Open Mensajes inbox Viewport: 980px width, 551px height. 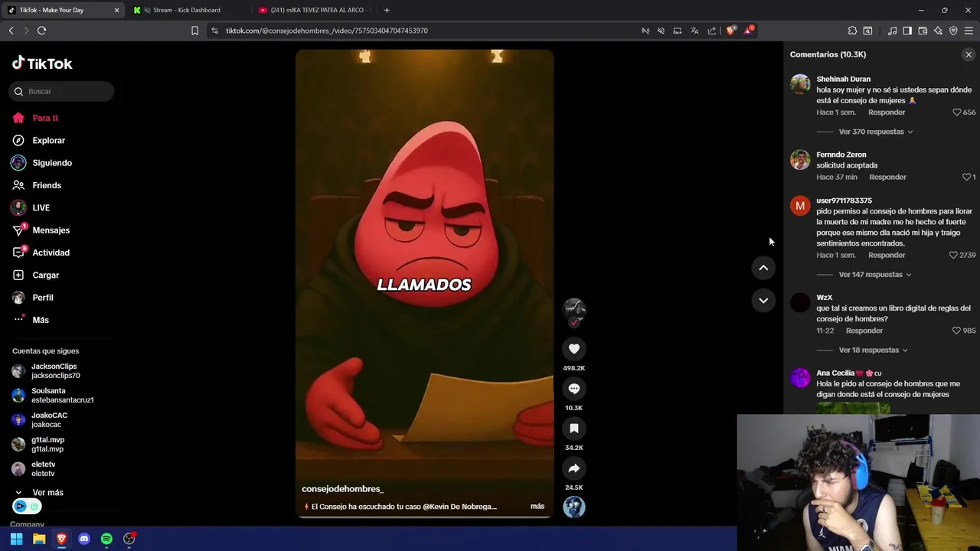click(x=41, y=230)
